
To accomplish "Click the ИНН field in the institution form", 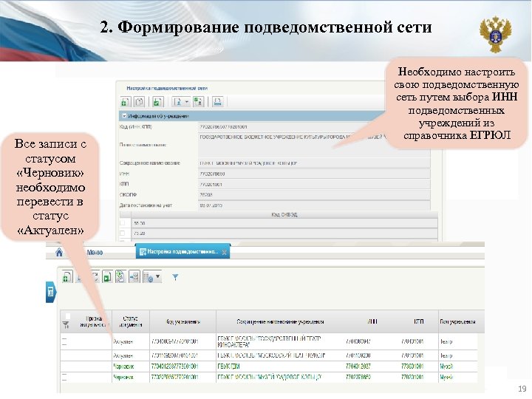I will [314, 174].
